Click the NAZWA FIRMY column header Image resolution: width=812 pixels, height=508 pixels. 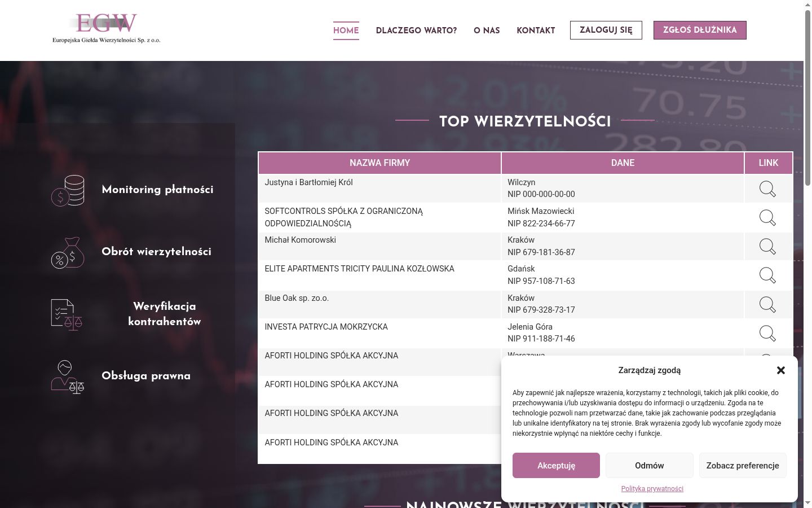coord(379,163)
